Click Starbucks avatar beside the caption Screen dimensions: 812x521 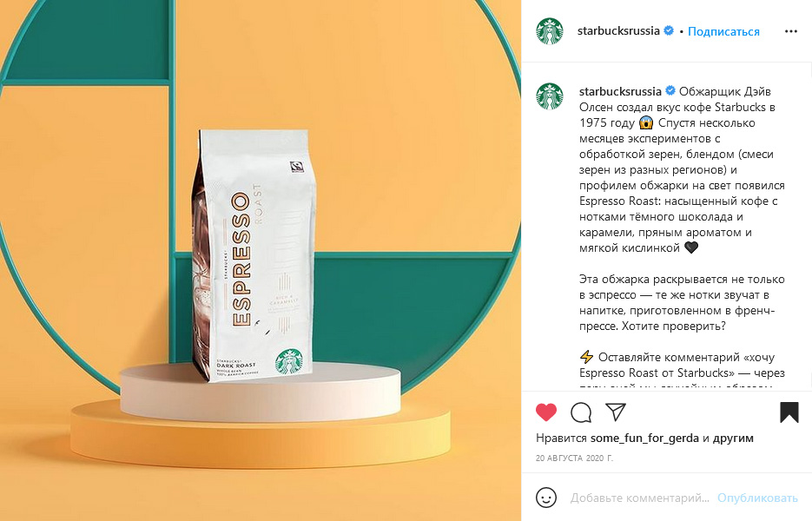click(550, 96)
